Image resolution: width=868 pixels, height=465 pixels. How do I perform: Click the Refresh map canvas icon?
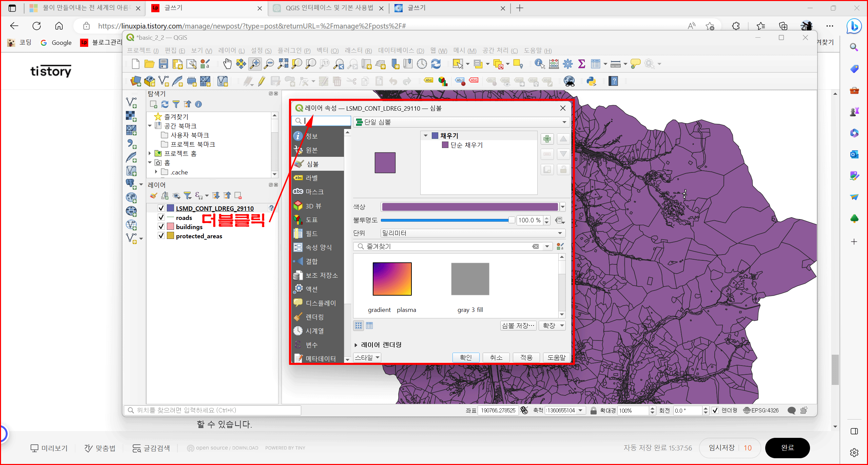click(x=436, y=64)
